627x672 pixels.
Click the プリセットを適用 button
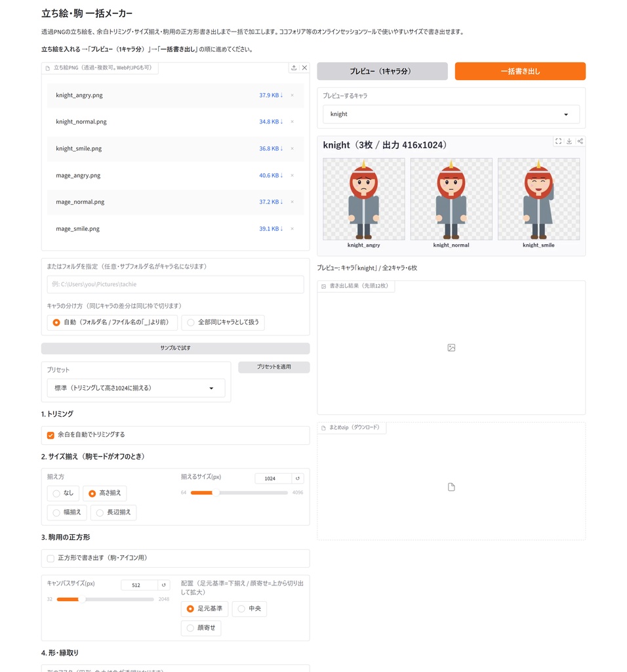(x=273, y=367)
